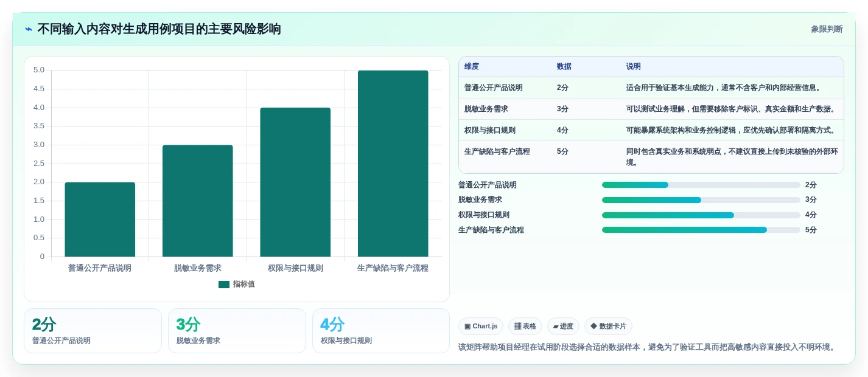The width and height of the screenshot is (868, 377).
Task: Click the 说明 table column header
Action: pos(634,66)
